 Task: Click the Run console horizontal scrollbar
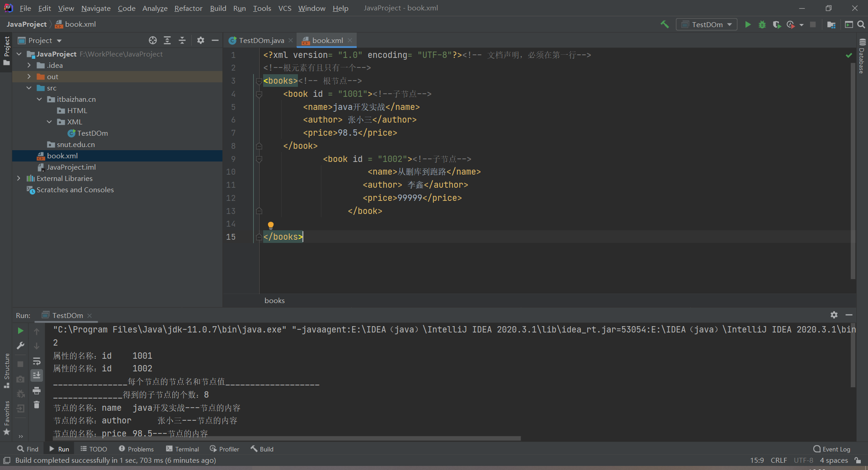[287, 438]
